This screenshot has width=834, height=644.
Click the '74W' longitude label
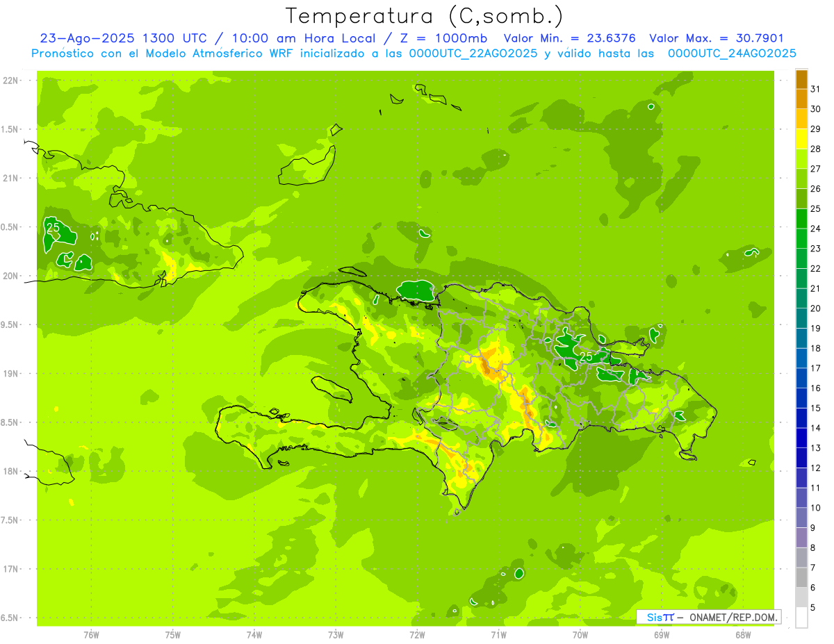click(x=254, y=634)
